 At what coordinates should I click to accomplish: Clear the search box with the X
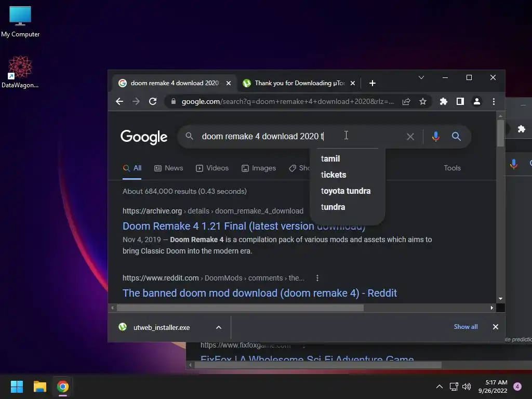click(x=410, y=137)
